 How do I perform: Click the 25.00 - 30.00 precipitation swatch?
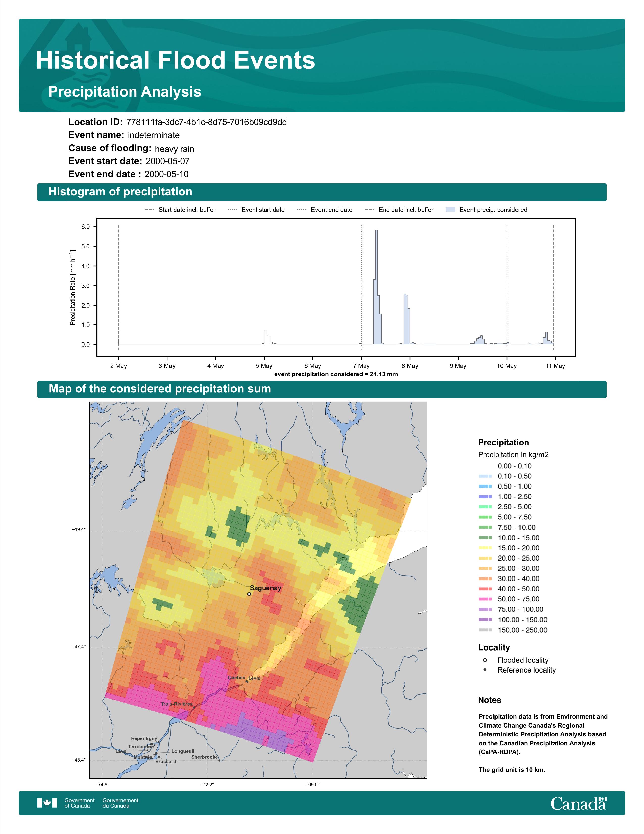coord(485,569)
